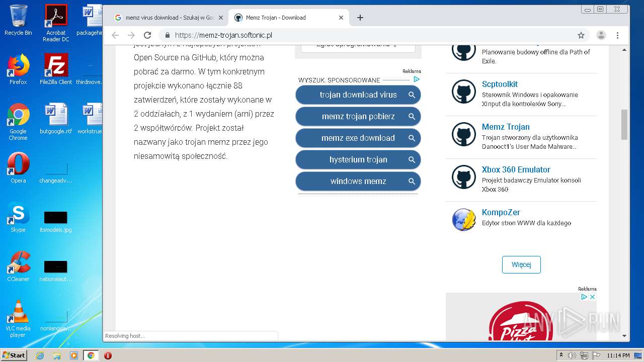Go back with browser back arrow

coord(115,35)
